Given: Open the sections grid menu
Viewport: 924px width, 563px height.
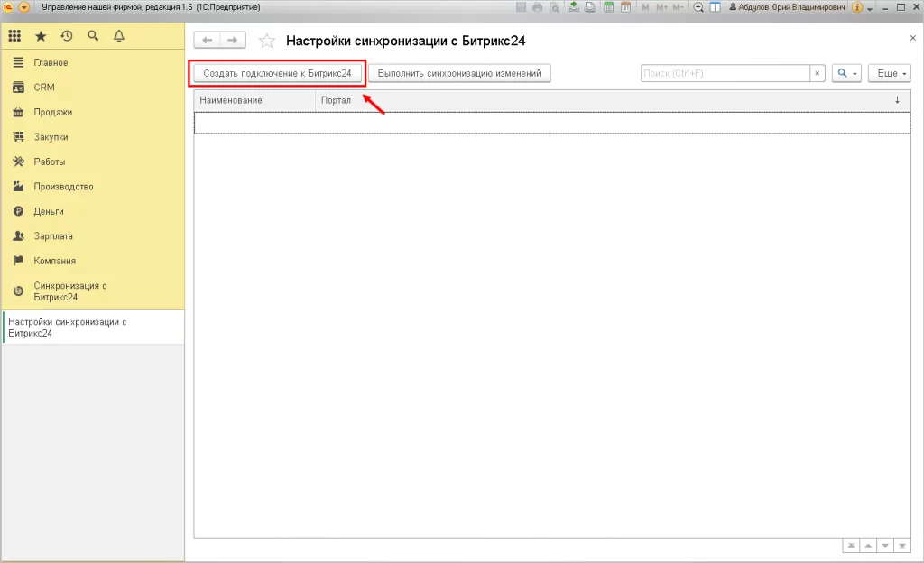Looking at the screenshot, I should [x=14, y=36].
